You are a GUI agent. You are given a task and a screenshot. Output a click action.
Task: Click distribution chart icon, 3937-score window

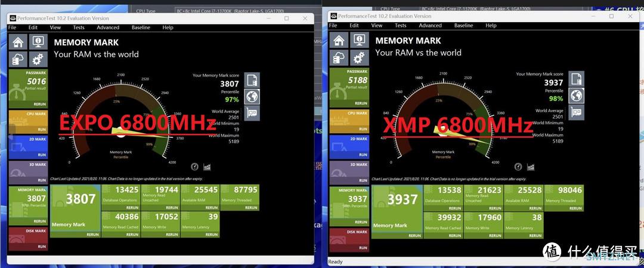pyautogui.click(x=531, y=167)
